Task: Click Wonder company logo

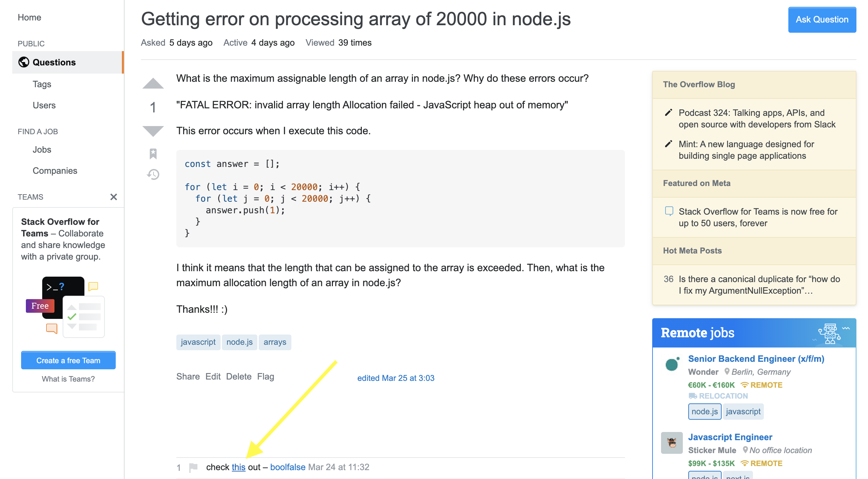Action: (x=671, y=364)
